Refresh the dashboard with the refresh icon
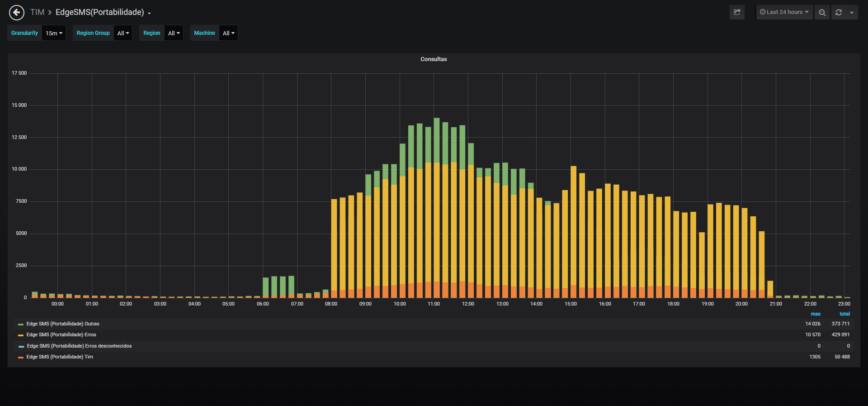 click(x=839, y=12)
